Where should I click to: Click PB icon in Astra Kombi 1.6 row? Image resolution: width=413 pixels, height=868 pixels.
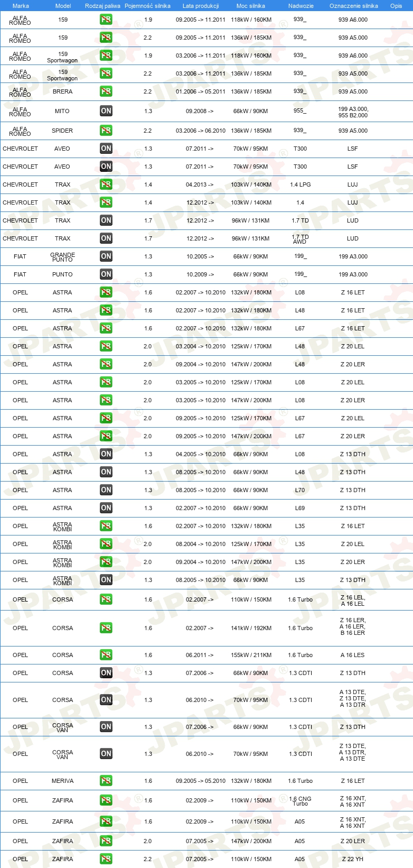point(106,526)
